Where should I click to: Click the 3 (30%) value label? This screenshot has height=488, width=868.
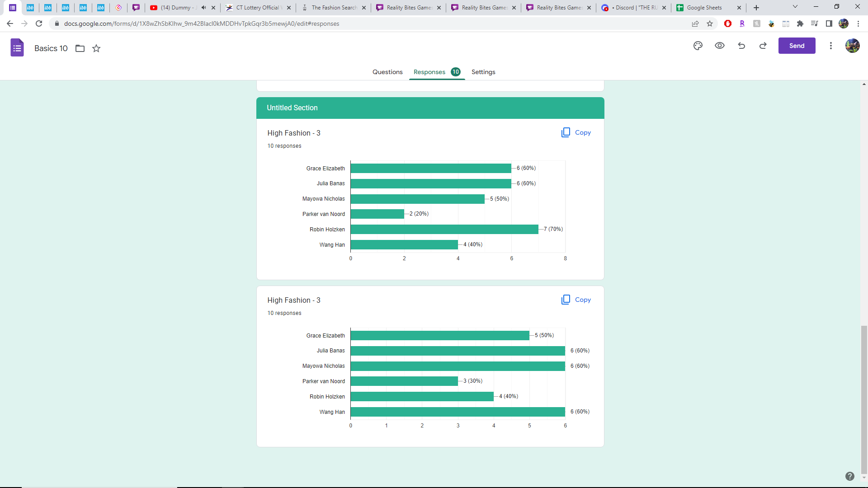click(473, 381)
